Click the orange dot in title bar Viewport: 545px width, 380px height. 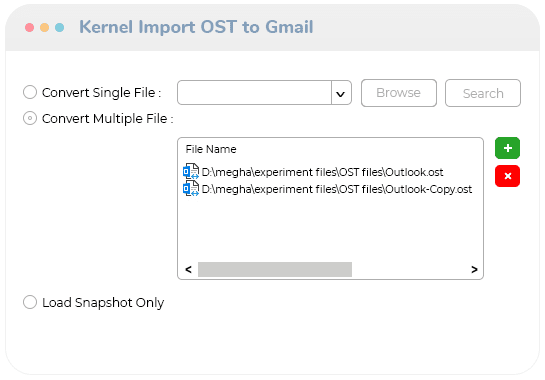[x=44, y=27]
